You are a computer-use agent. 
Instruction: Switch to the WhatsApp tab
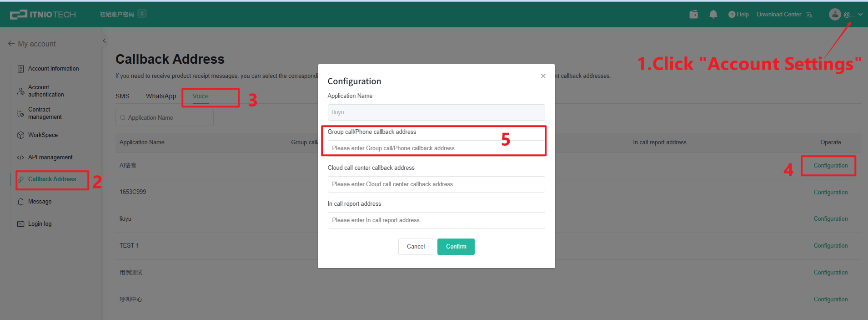pyautogui.click(x=161, y=96)
